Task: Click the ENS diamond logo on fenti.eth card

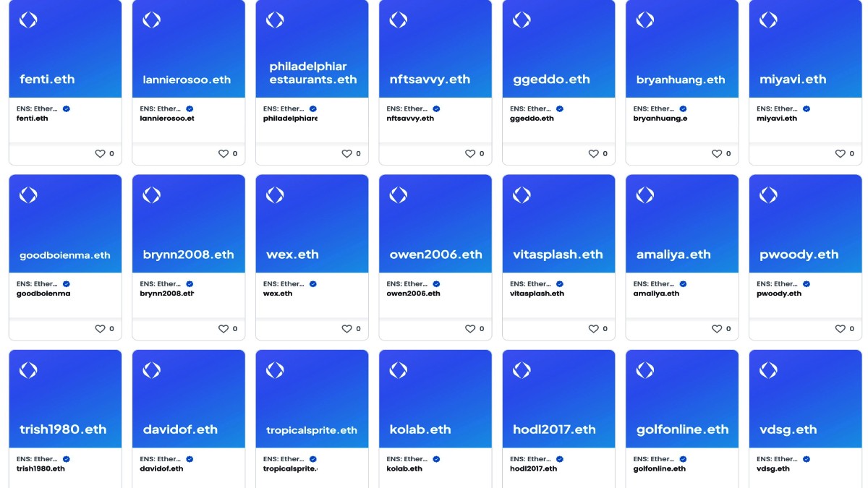Action: click(x=28, y=20)
